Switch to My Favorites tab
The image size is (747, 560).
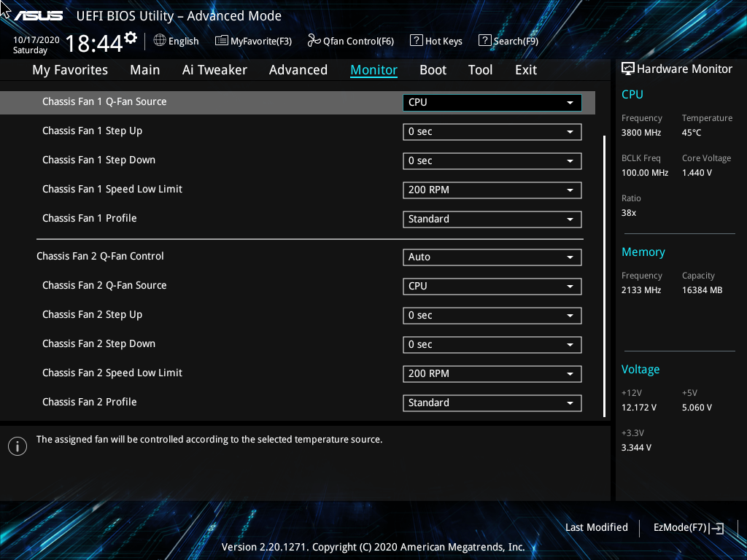click(x=70, y=70)
